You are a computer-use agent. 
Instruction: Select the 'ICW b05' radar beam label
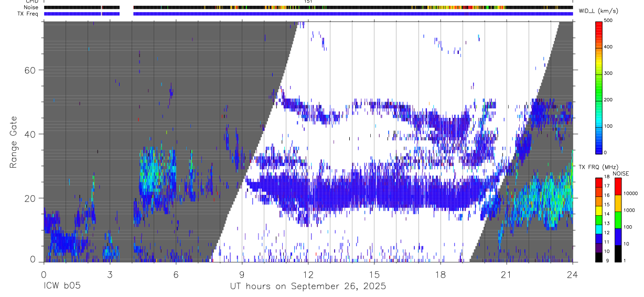pos(62,287)
